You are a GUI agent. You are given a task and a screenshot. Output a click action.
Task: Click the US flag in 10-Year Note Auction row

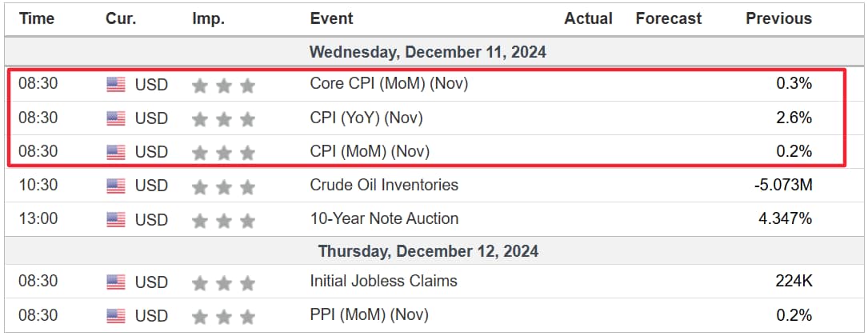[116, 220]
